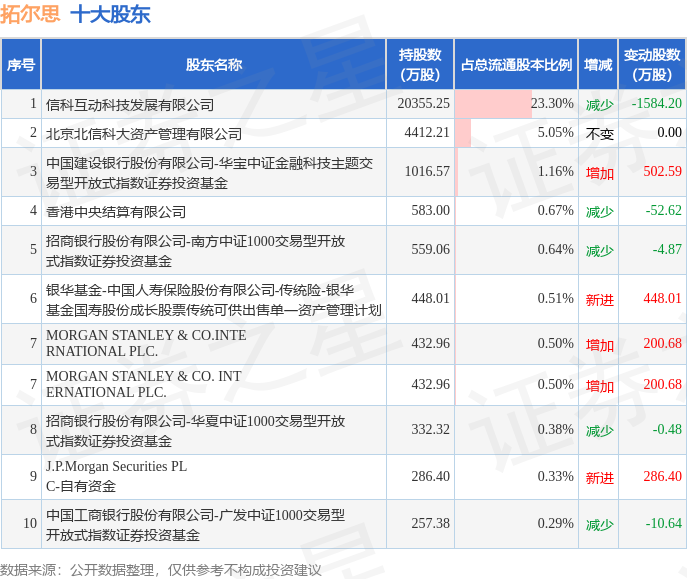Select the name MORGAN STANLEY & CO. INT ERNATIONAL PLC.

click(x=144, y=384)
